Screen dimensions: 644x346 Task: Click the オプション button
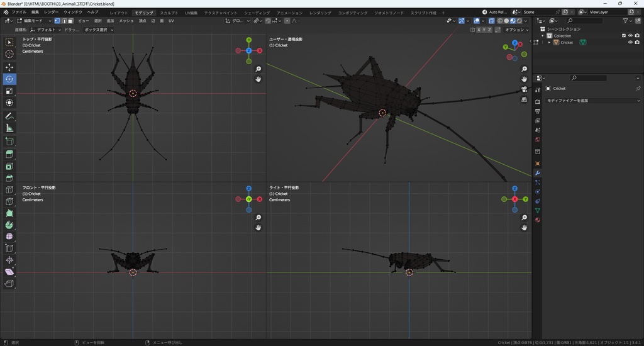point(516,30)
